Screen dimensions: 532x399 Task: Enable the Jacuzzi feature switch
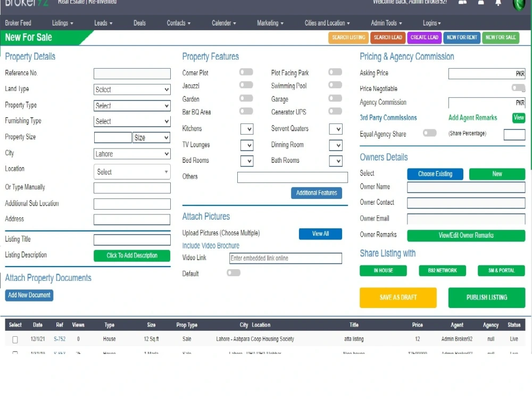pos(246,85)
